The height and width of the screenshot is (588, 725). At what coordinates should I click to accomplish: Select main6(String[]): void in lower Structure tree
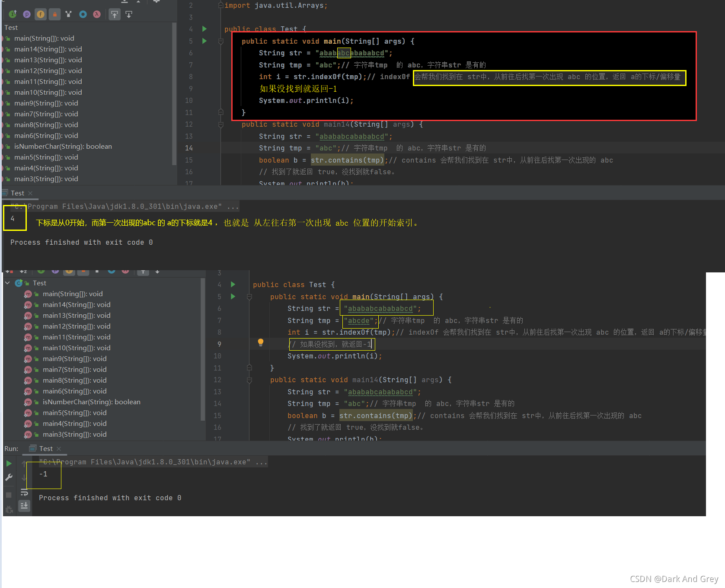(x=75, y=391)
